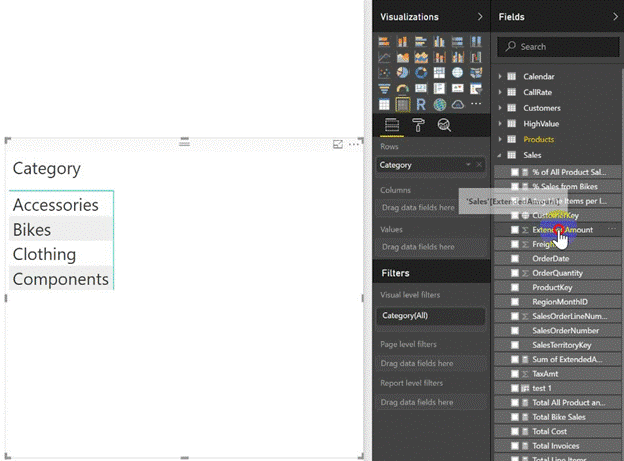
Task: Switch to the Format paint roller tab
Action: click(418, 125)
